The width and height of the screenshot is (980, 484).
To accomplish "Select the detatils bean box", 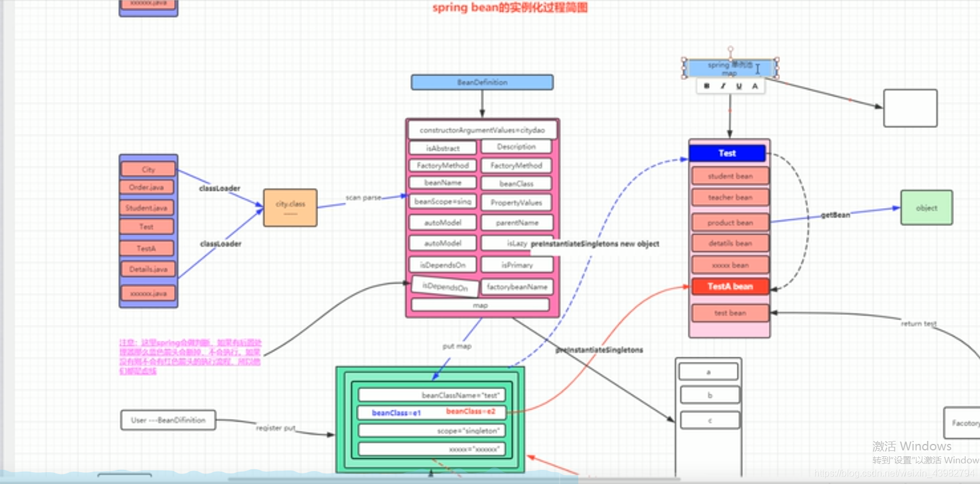I will pos(730,243).
